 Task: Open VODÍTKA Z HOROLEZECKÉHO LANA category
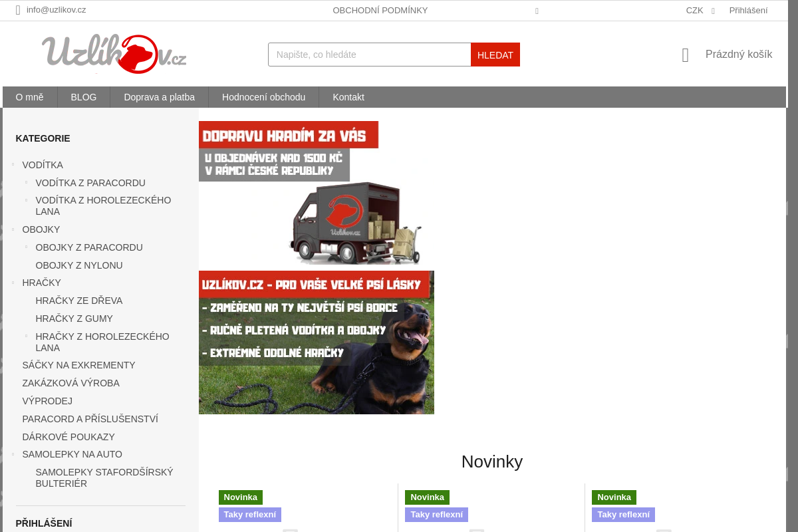(x=103, y=206)
